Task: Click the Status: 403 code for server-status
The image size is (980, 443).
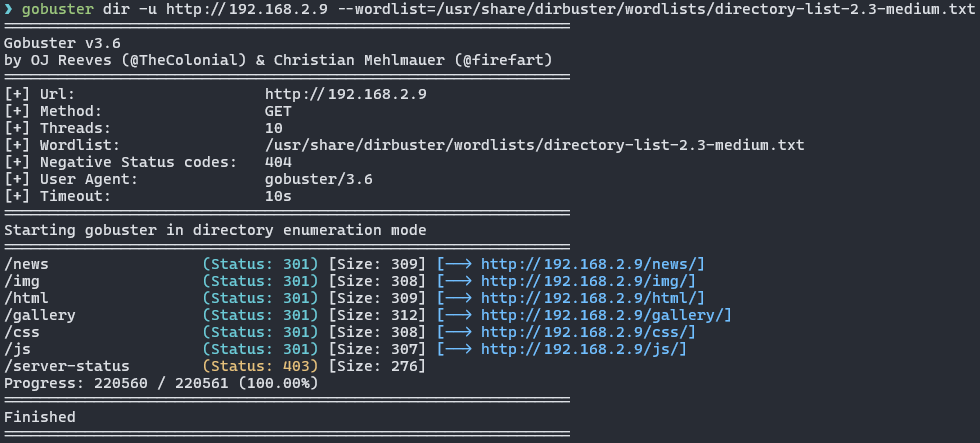Action: tap(261, 366)
